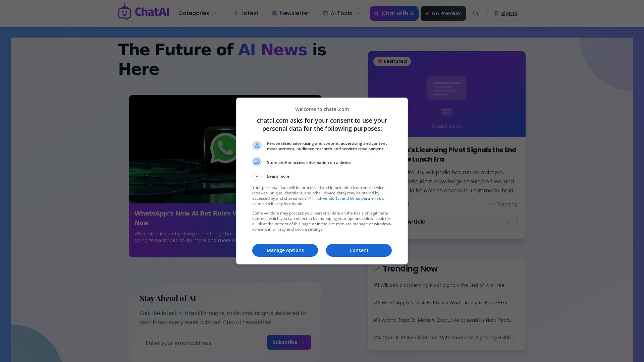Viewport: 644px width, 362px height.
Task: Click the ChatAI robot logo icon
Action: pos(125,12)
